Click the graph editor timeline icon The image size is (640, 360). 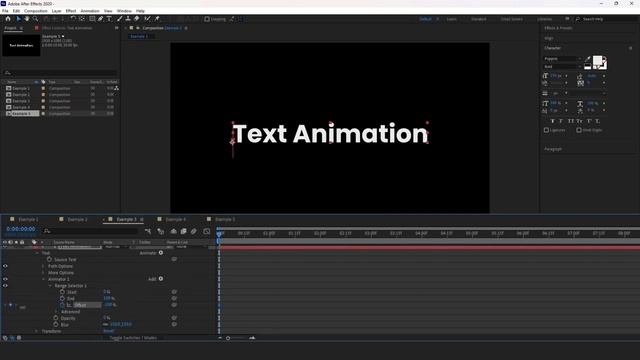pos(207,231)
